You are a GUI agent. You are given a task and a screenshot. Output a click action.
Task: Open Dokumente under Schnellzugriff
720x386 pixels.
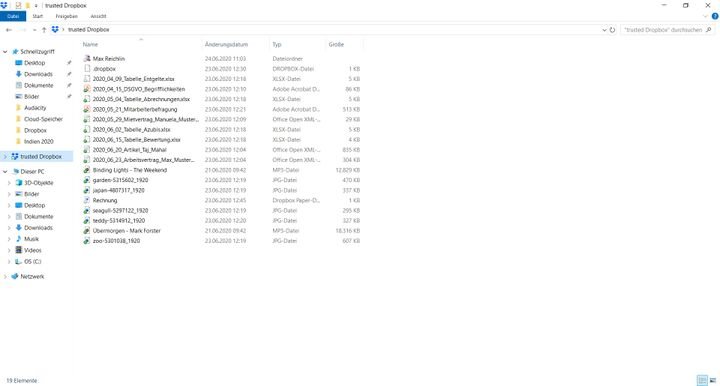tap(39, 85)
